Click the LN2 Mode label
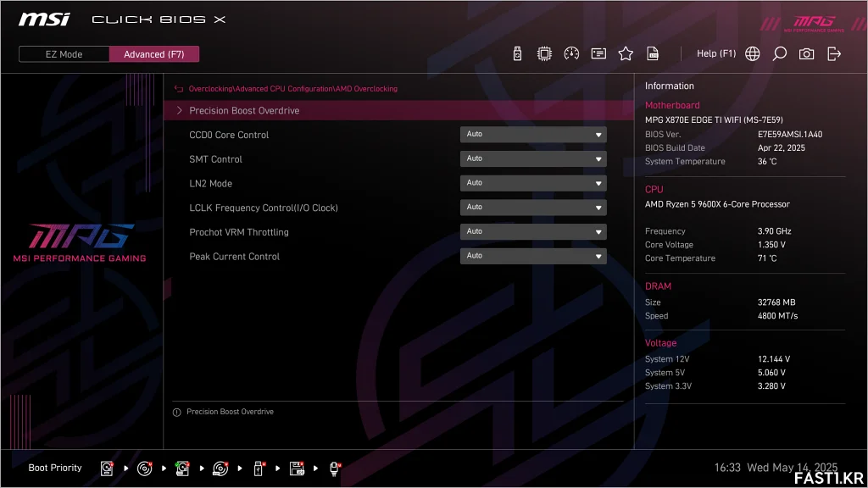Image resolution: width=868 pixels, height=488 pixels. 210,184
